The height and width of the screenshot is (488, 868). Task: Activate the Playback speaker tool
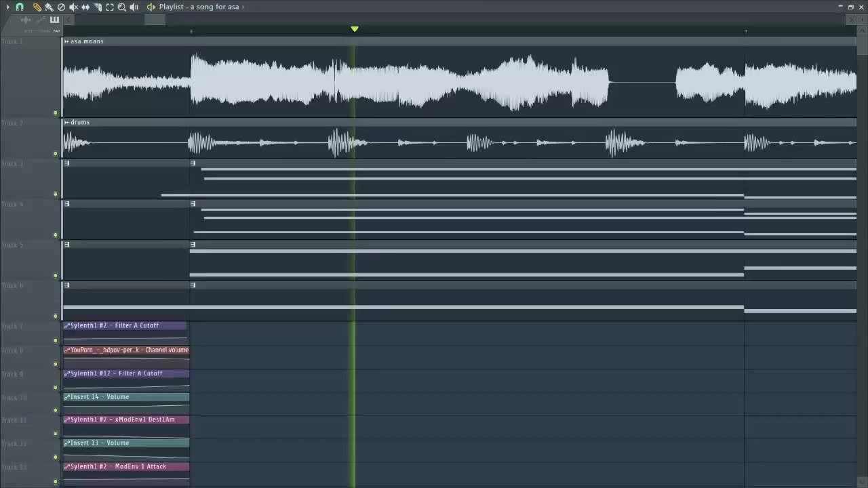[134, 7]
